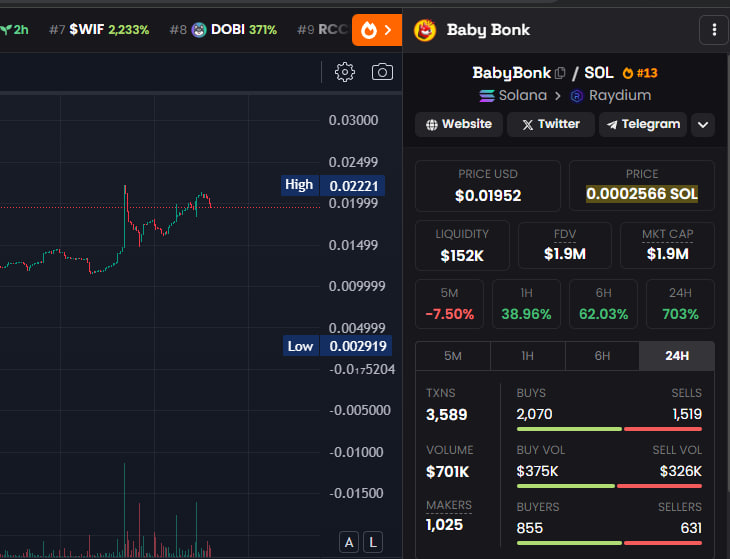Click the MAKERS 1,025 value
This screenshot has width=730, height=559.
(x=445, y=525)
